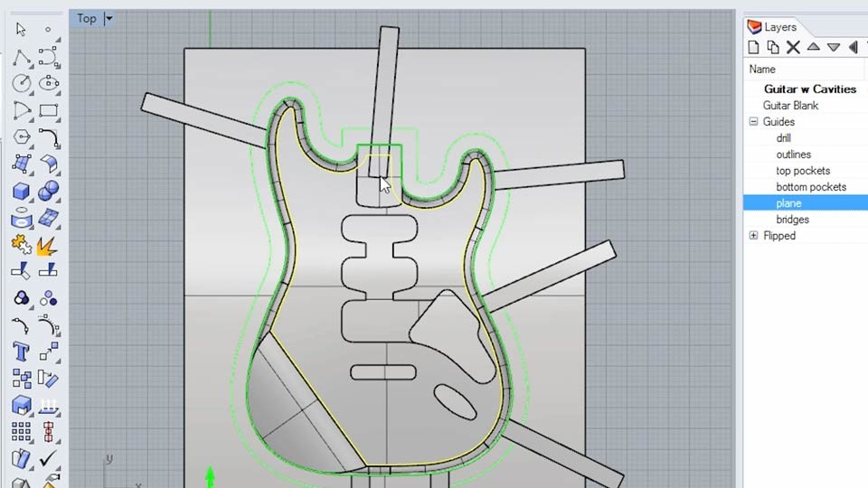The image size is (868, 488).
Task: Select the Rectangle drawing tool
Action: (48, 110)
